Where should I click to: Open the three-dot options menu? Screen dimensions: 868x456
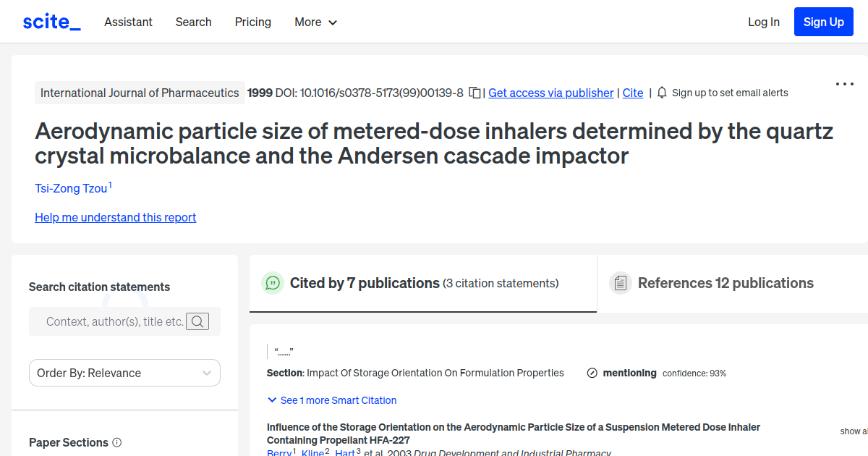pos(845,84)
